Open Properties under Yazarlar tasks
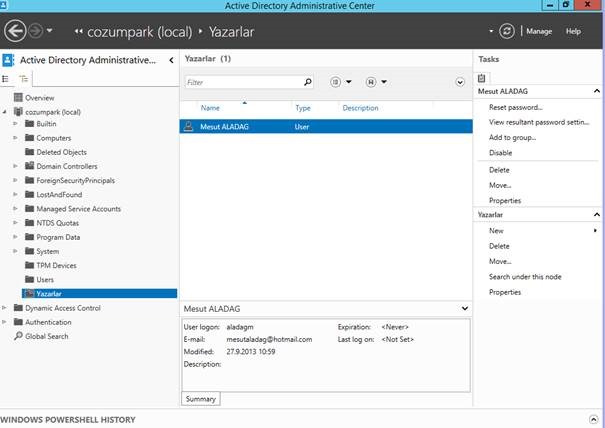 click(x=505, y=292)
